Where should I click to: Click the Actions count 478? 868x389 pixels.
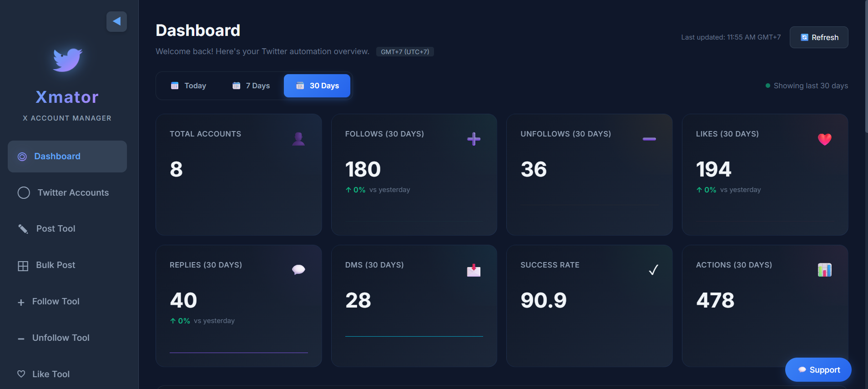[715, 300]
